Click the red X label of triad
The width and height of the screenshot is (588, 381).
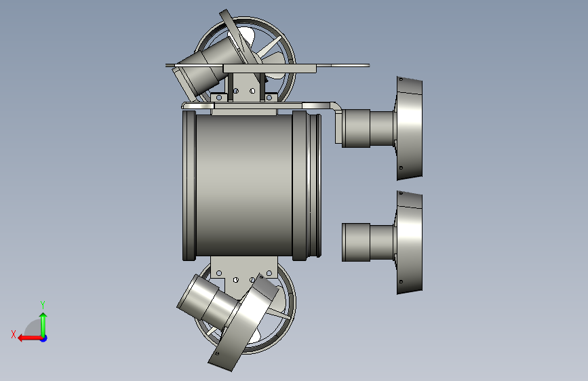(14, 334)
